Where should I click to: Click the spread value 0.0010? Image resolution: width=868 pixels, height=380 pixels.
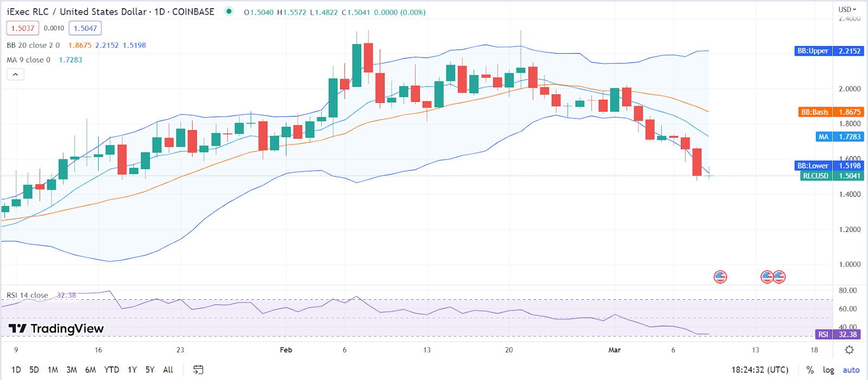pos(54,28)
